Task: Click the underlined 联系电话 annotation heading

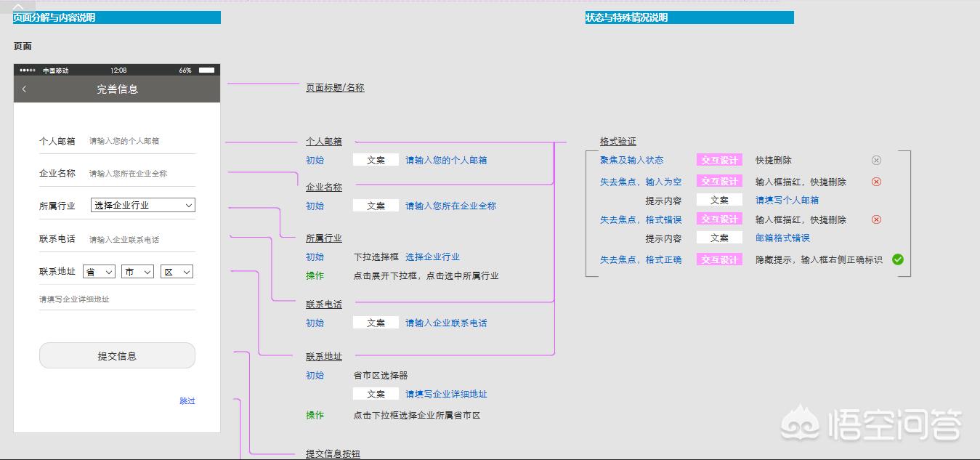Action: (324, 304)
